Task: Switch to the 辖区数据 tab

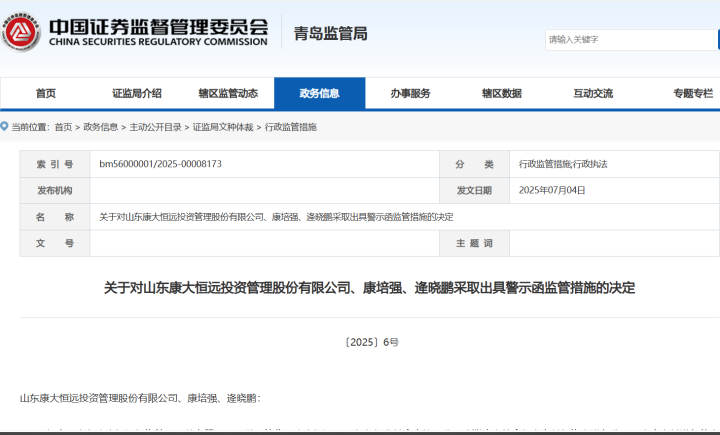Action: (501, 93)
